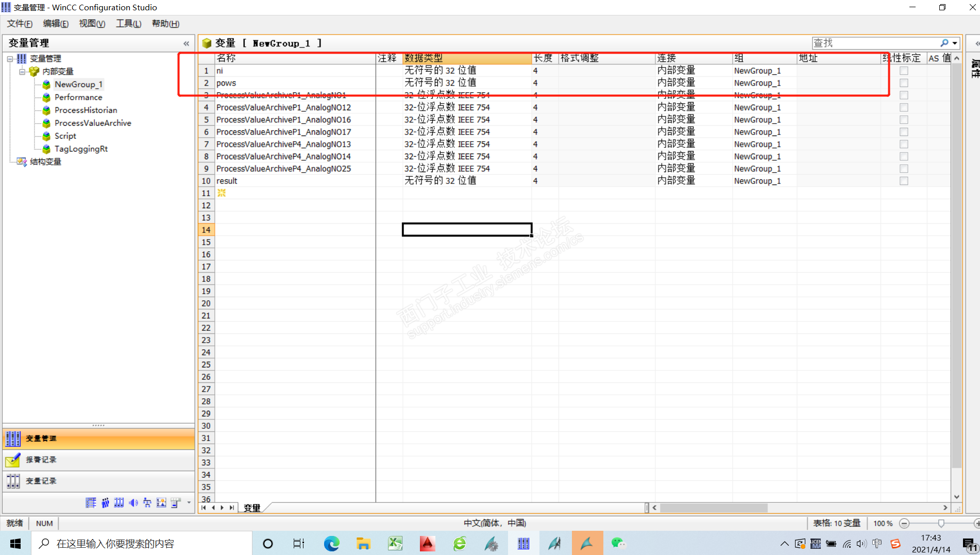This screenshot has width=980, height=555.
Task: Open the Tag Logging binders icon
Action: (119, 502)
